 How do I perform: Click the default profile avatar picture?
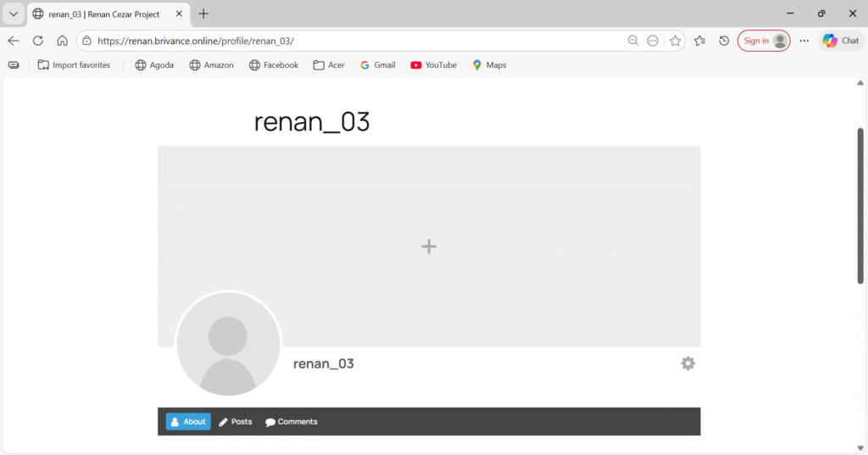click(x=227, y=344)
